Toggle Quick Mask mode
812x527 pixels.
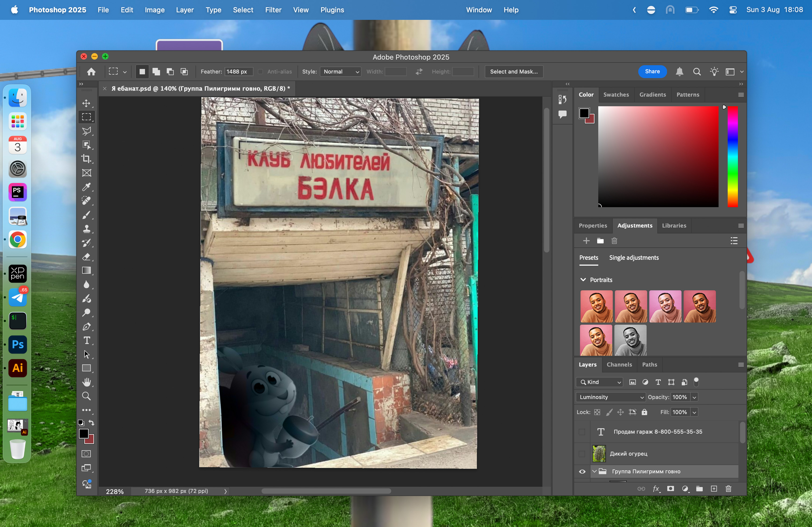click(x=86, y=454)
